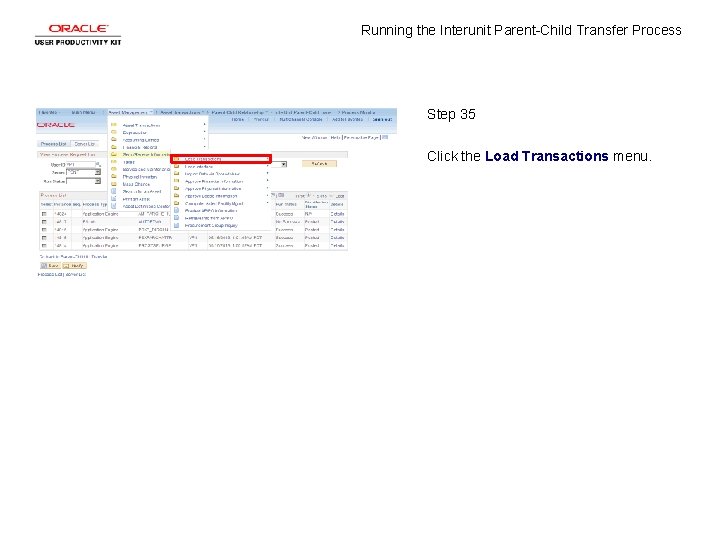Open the highlighted Load Transactions submenu
This screenshot has width=720, height=540.
coord(221,159)
